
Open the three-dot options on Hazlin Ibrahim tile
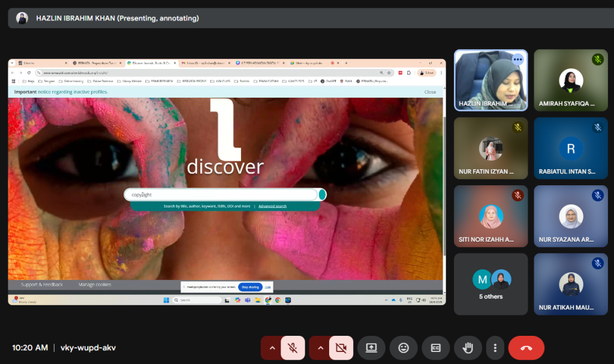tap(517, 59)
